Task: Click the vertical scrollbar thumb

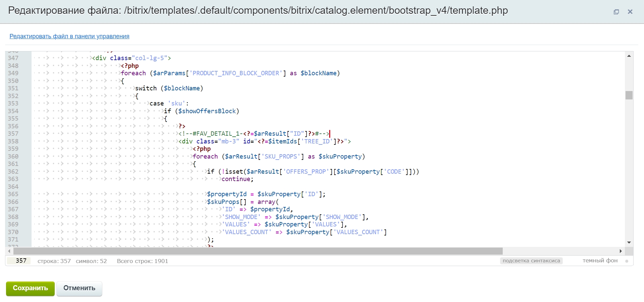Action: pyautogui.click(x=629, y=95)
